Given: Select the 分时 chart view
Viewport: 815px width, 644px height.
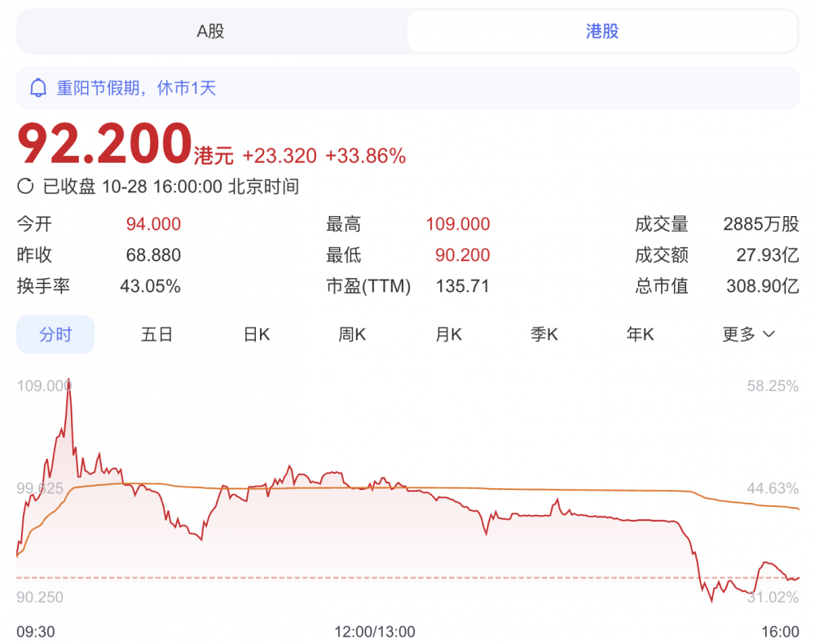Looking at the screenshot, I should (x=55, y=334).
